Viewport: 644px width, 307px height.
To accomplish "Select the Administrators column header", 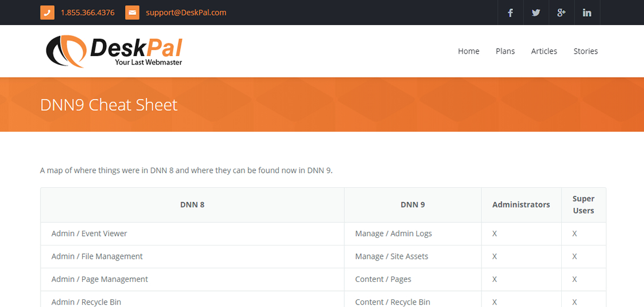I will [521, 205].
